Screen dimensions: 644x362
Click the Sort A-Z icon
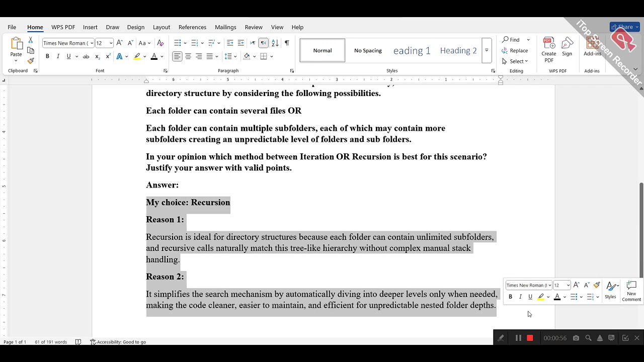275,43
